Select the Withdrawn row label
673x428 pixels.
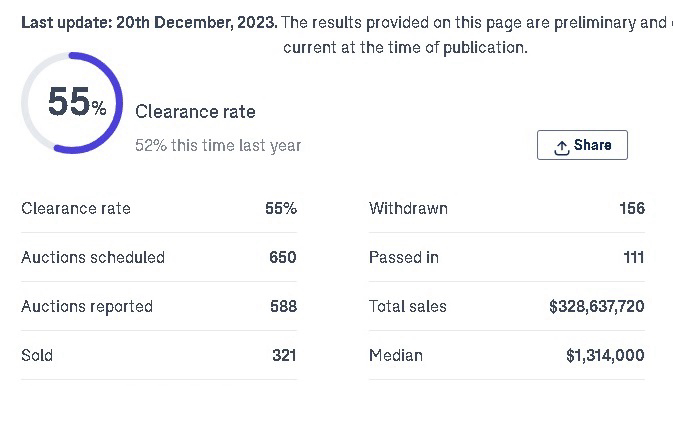tap(408, 209)
